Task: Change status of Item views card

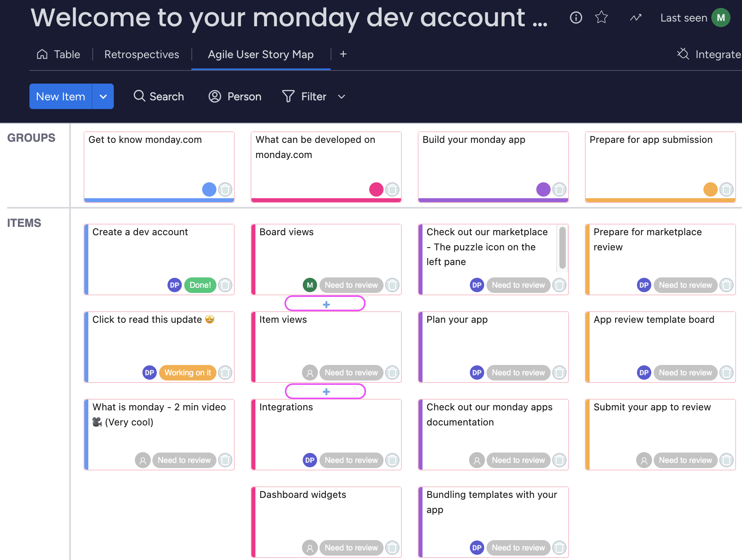Action: [x=351, y=373]
